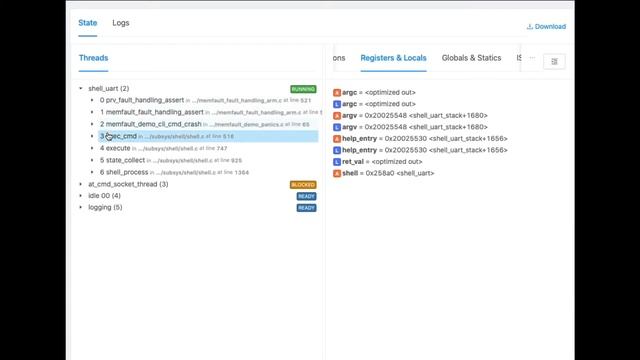Expand the idle 00 thread

click(81, 196)
